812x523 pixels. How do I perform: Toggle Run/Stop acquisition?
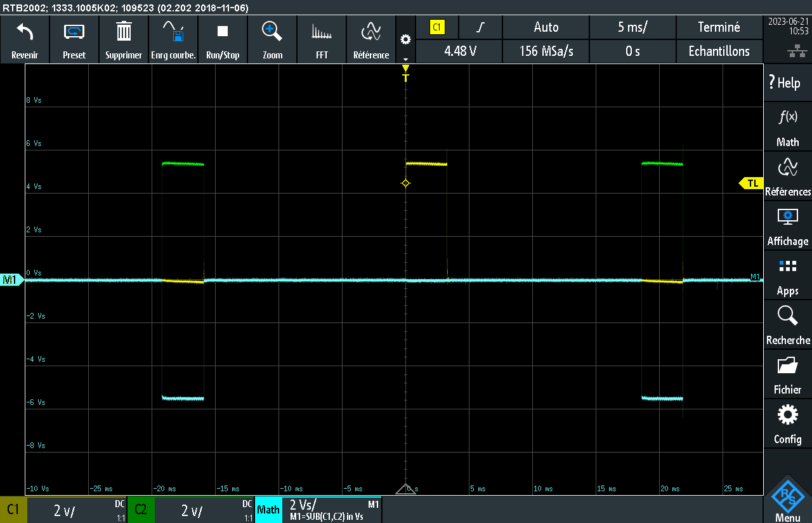click(x=223, y=32)
